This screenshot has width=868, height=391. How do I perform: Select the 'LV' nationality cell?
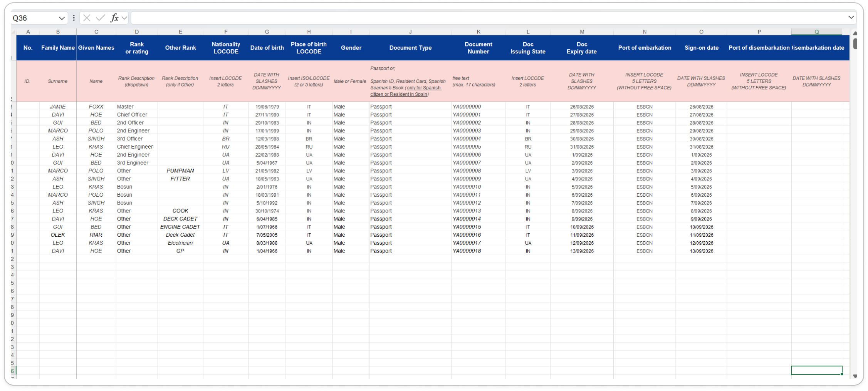(226, 171)
